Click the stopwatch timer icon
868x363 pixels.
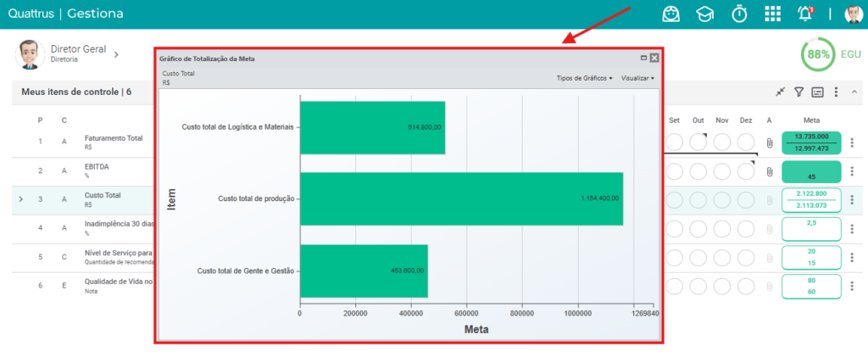(739, 14)
